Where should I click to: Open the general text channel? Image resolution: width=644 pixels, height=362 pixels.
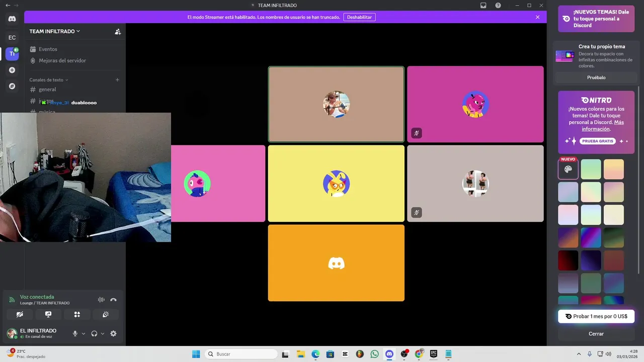tap(74, 89)
